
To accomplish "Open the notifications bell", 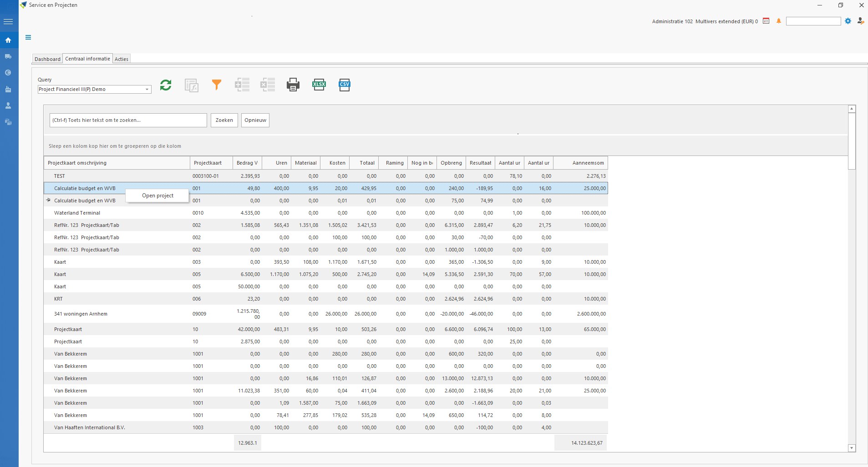I will pos(779,21).
